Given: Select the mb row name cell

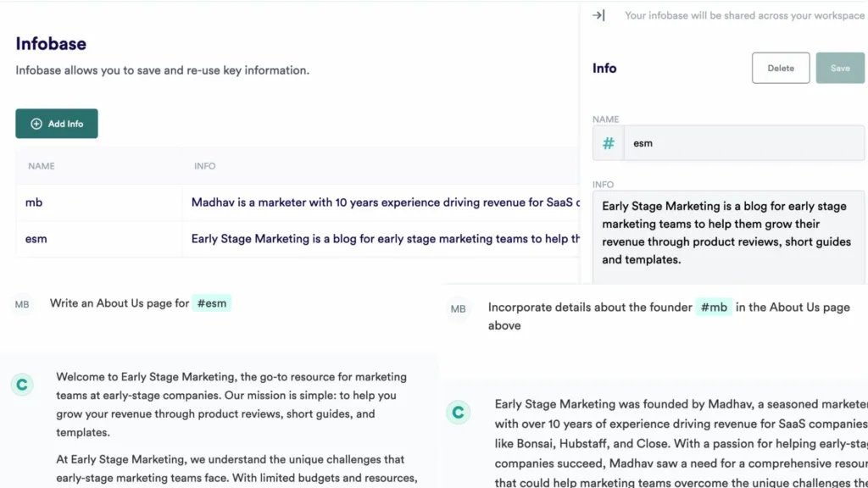Looking at the screenshot, I should pos(99,202).
